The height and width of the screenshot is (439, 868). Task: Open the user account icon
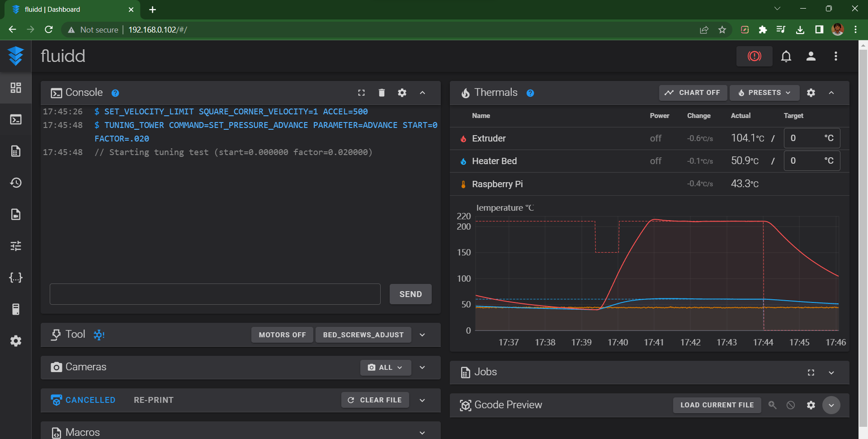(x=811, y=56)
